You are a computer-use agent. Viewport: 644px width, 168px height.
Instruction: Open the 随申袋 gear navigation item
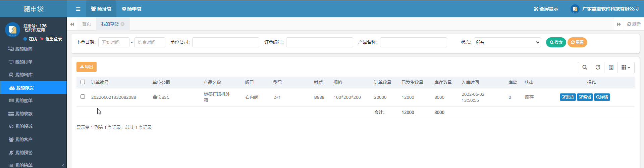tap(131, 9)
